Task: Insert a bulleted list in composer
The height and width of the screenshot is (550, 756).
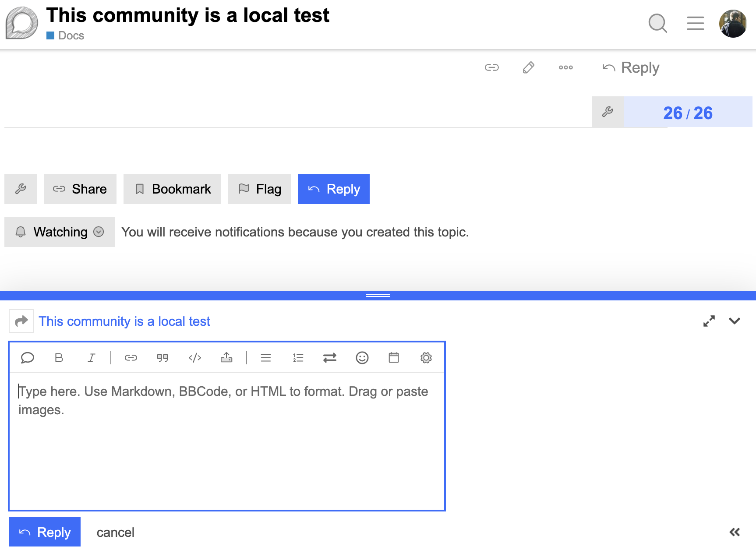Action: [x=266, y=358]
